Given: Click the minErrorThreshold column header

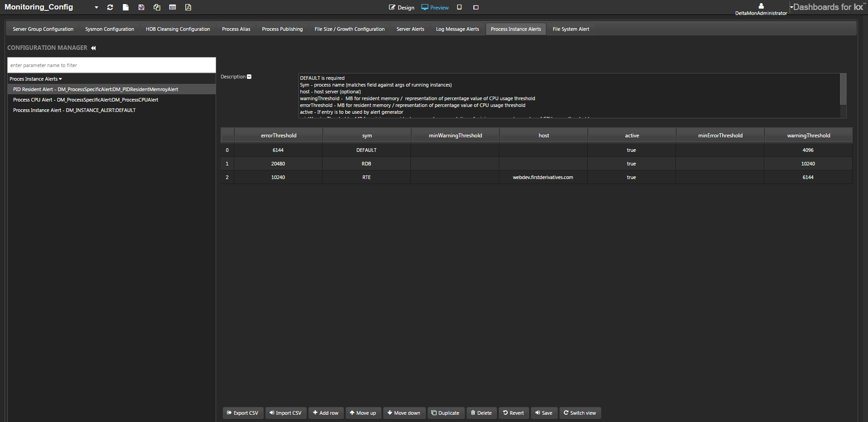Looking at the screenshot, I should click(720, 136).
